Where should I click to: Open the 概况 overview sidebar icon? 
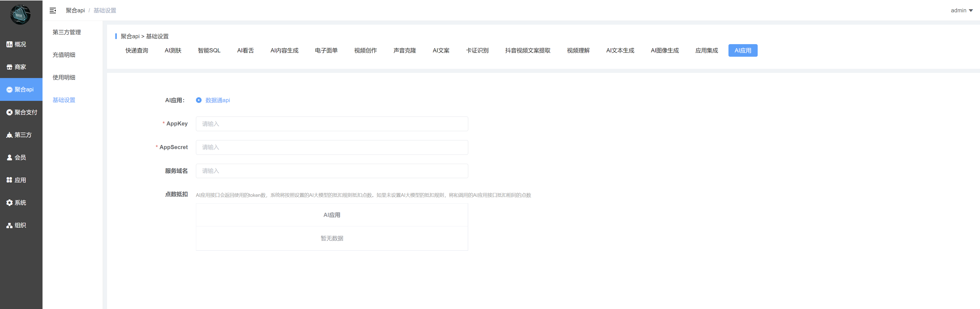point(9,45)
